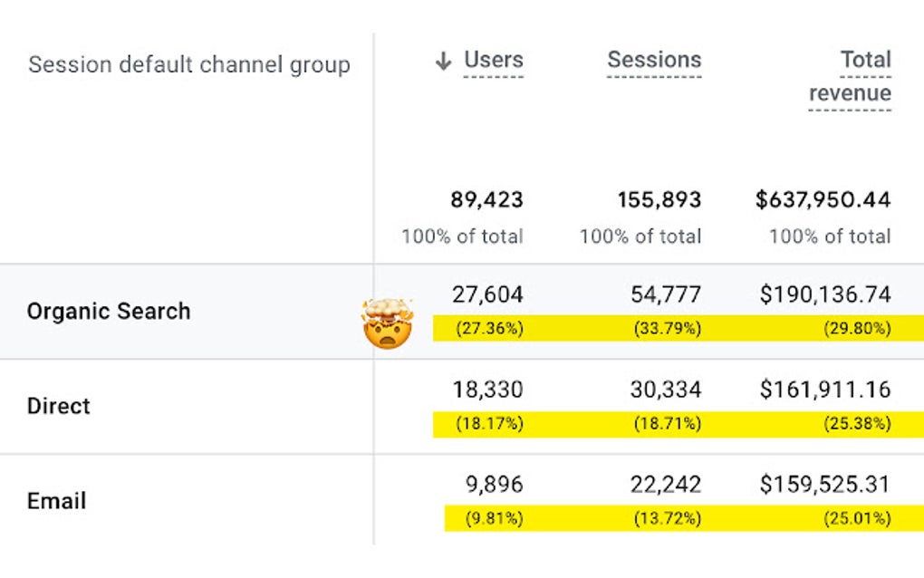Click Organic Search users value 27,604
Image resolution: width=924 pixels, height=578 pixels.
click(487, 294)
